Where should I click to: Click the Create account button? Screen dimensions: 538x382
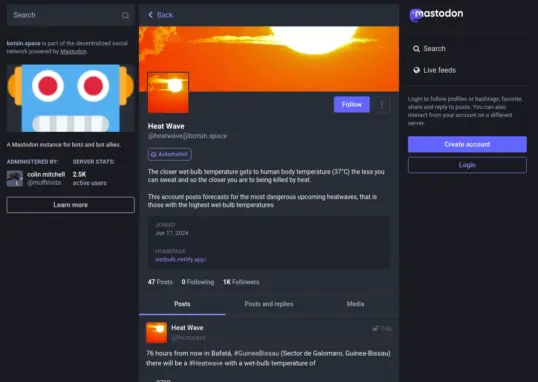click(x=467, y=144)
